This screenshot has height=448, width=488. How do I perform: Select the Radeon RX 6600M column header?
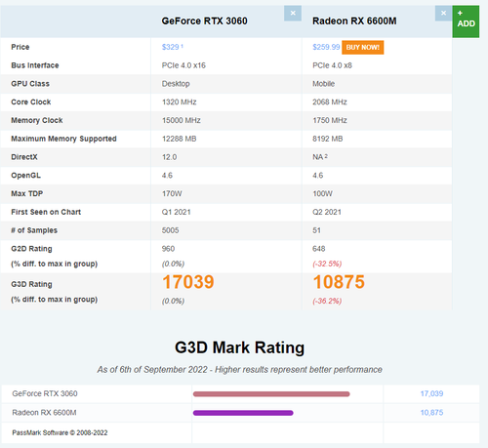[x=354, y=21]
